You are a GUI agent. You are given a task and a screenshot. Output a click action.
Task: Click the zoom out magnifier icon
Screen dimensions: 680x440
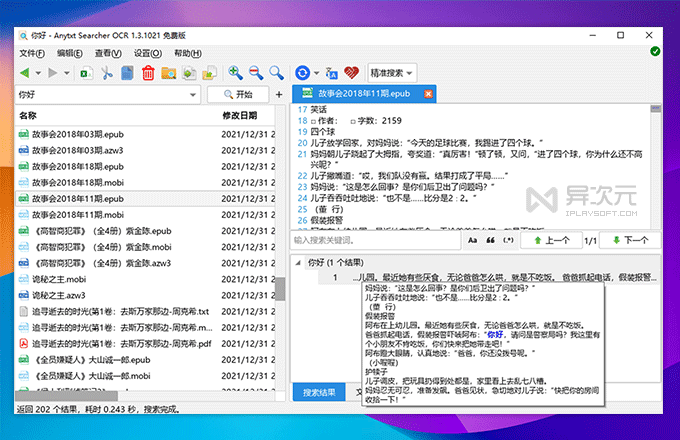(x=256, y=73)
